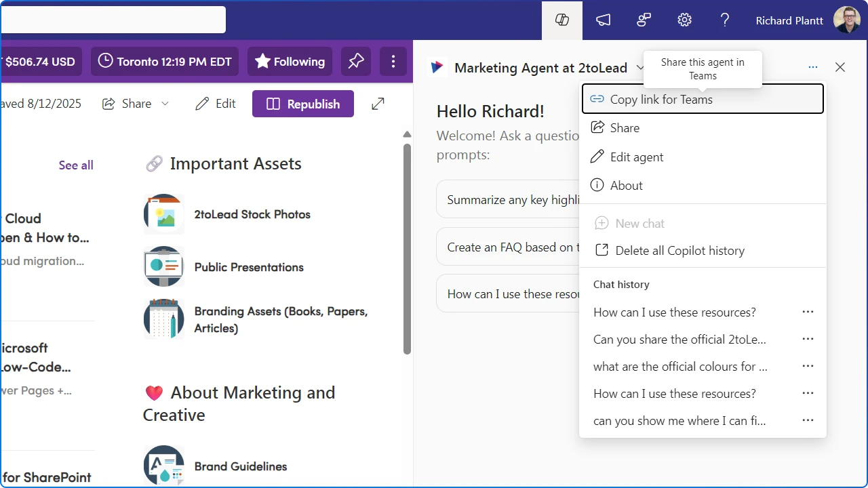Image resolution: width=868 pixels, height=488 pixels.
Task: Select the 'Summarize any key highli' prompt
Action: (509, 199)
